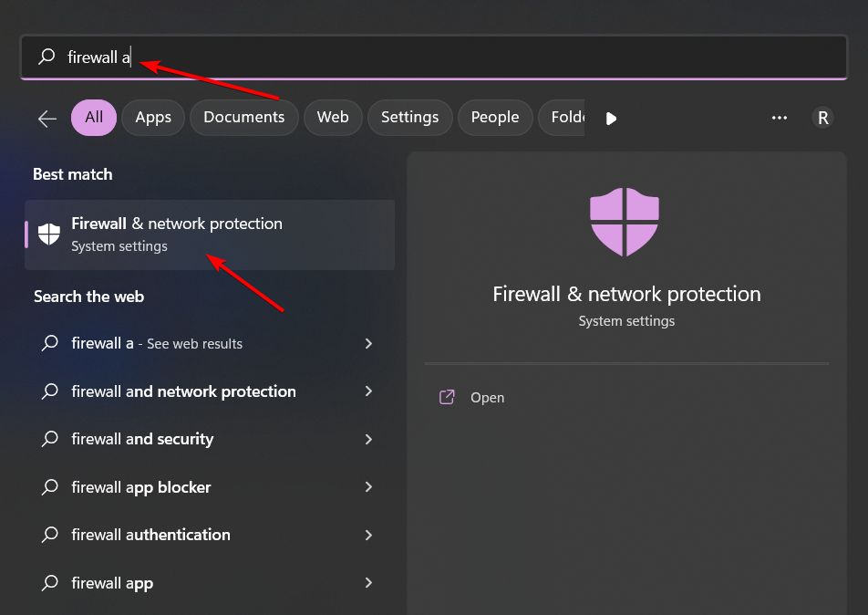Switch to the Apps filter tab
The width and height of the screenshot is (868, 615).
[x=153, y=118]
